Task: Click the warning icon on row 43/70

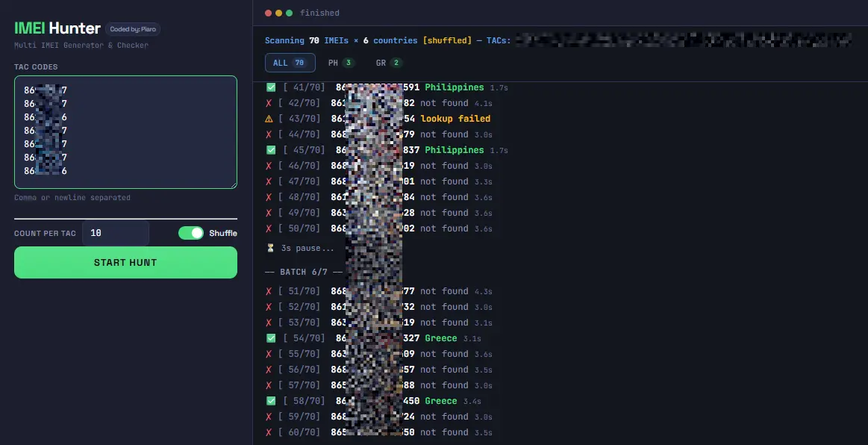Action: [269, 119]
